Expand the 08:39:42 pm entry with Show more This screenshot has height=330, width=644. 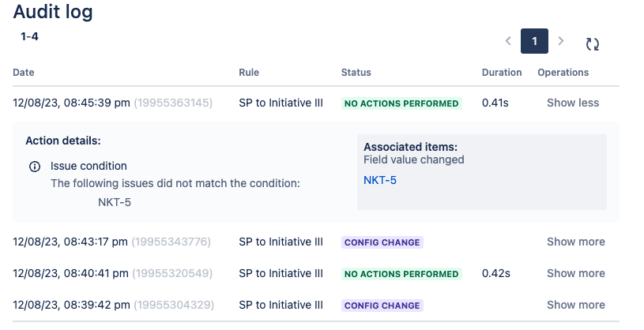(x=575, y=305)
